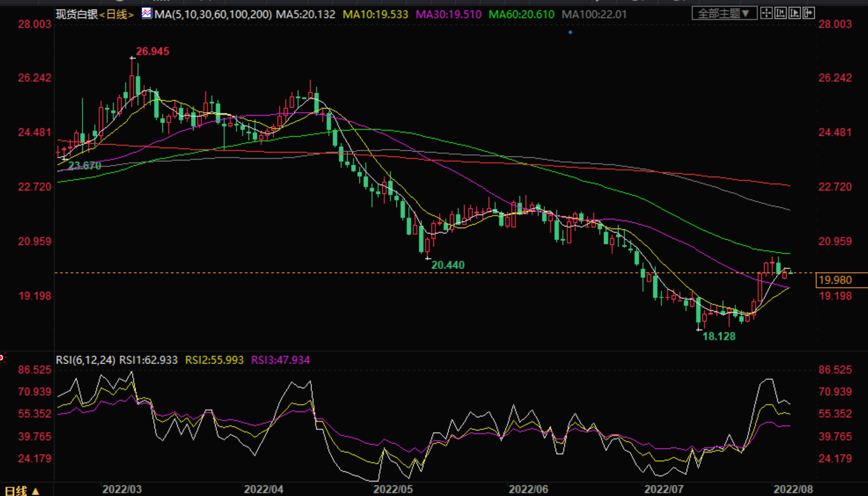Click the red alert marker at left edge

(x=2, y=358)
